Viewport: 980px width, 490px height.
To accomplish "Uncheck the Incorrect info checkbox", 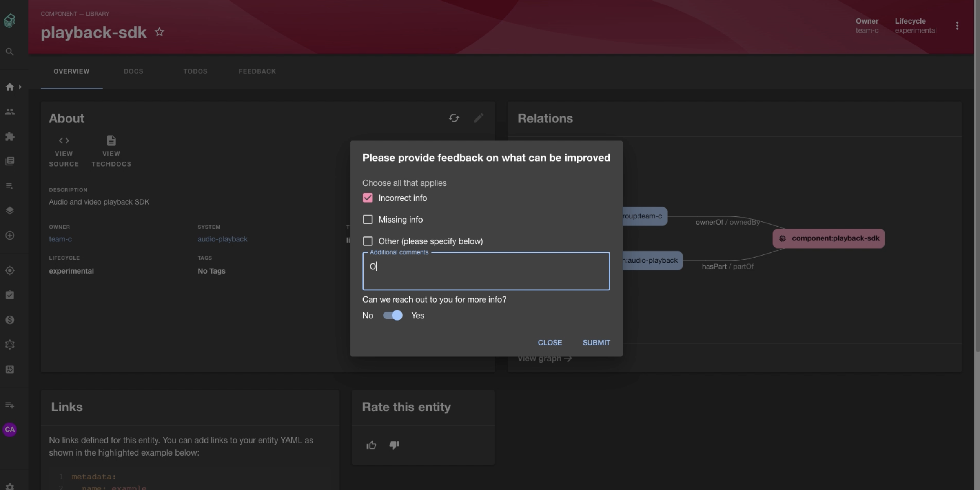I will [368, 198].
